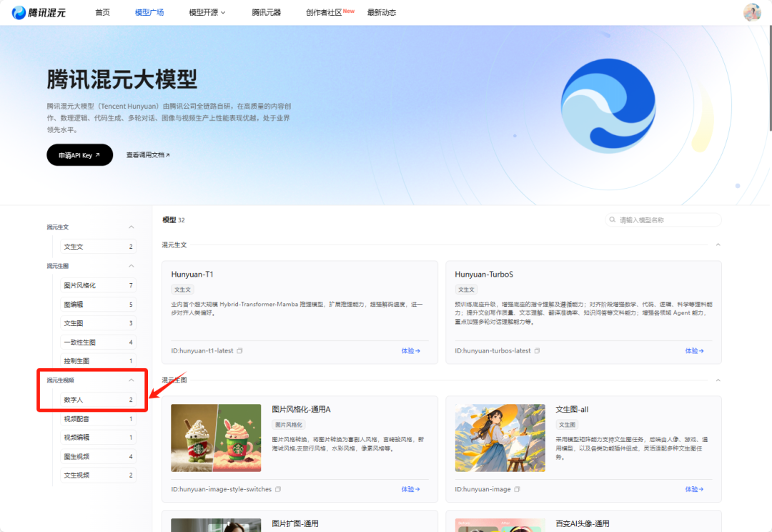This screenshot has width=772, height=532.
Task: Click the 申请API Key button
Action: [79, 154]
